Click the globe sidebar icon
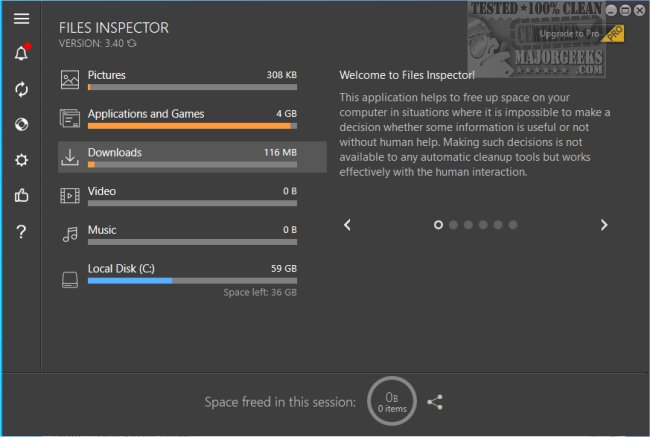This screenshot has width=650, height=437. point(21,125)
